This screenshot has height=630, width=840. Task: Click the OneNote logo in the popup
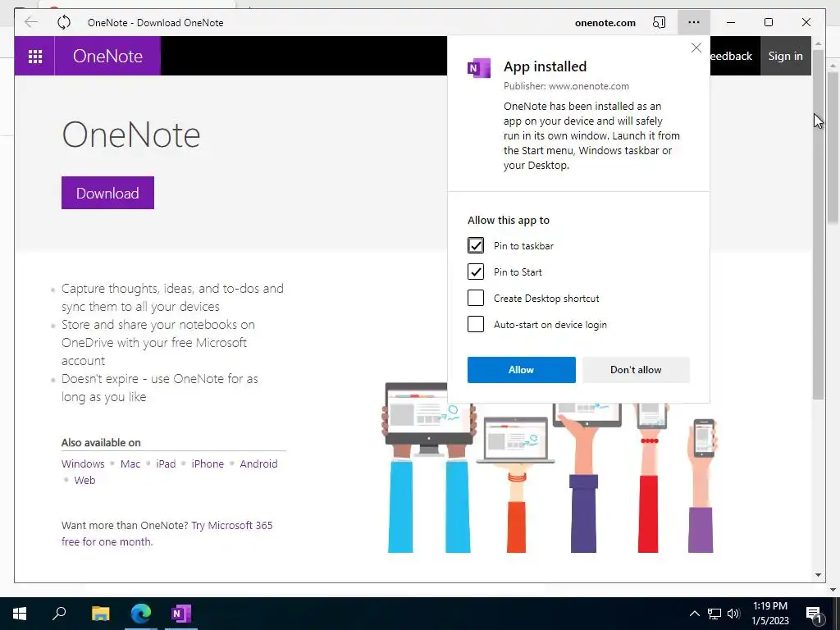(x=478, y=68)
